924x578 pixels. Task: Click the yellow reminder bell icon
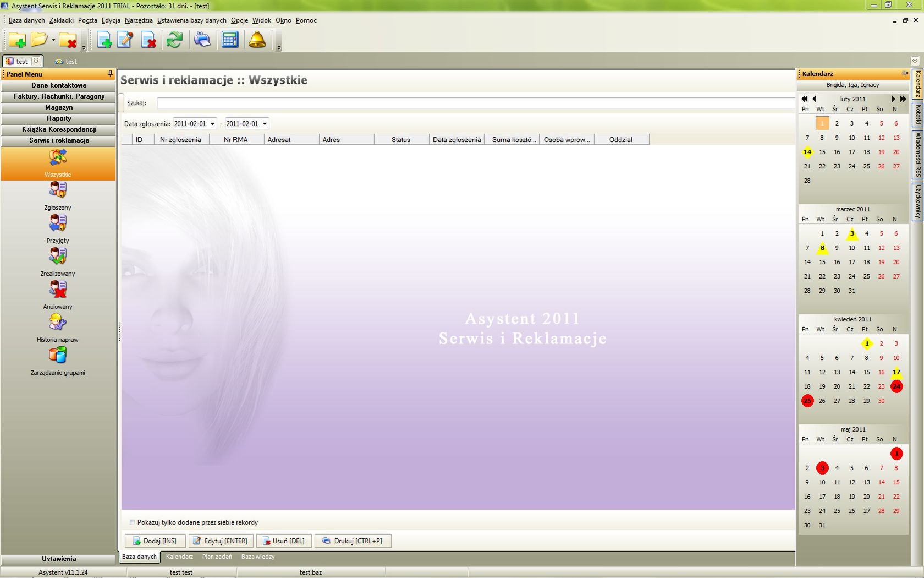pyautogui.click(x=257, y=40)
